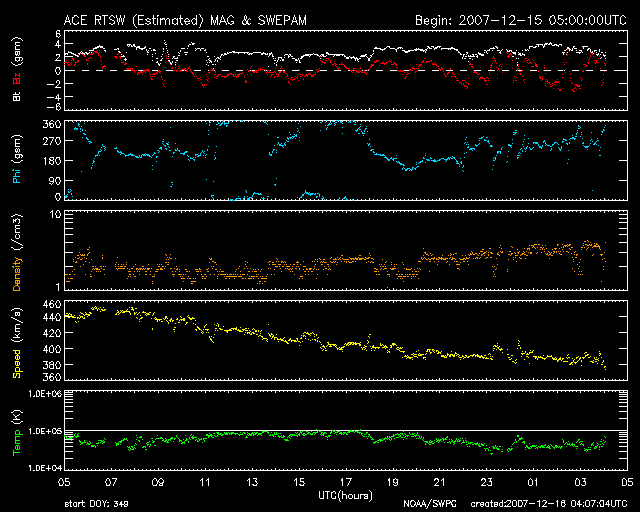The image size is (640, 512).
Task: Click the 'Speed (km/s)' axis label
Action: click(17, 343)
